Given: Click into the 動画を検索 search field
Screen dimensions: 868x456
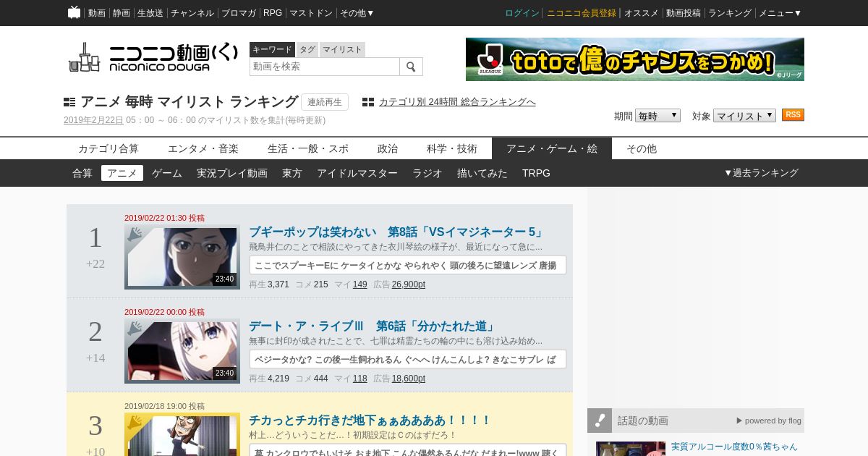Looking at the screenshot, I should tap(325, 67).
